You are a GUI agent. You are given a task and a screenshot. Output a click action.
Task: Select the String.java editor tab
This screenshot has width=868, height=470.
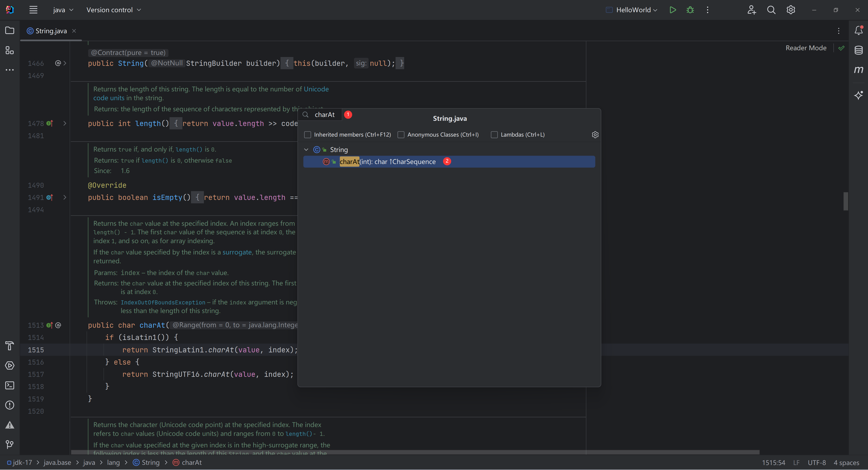click(51, 31)
